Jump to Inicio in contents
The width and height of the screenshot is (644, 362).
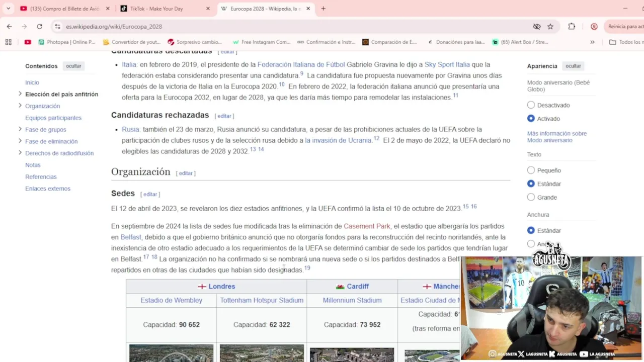[x=32, y=82]
